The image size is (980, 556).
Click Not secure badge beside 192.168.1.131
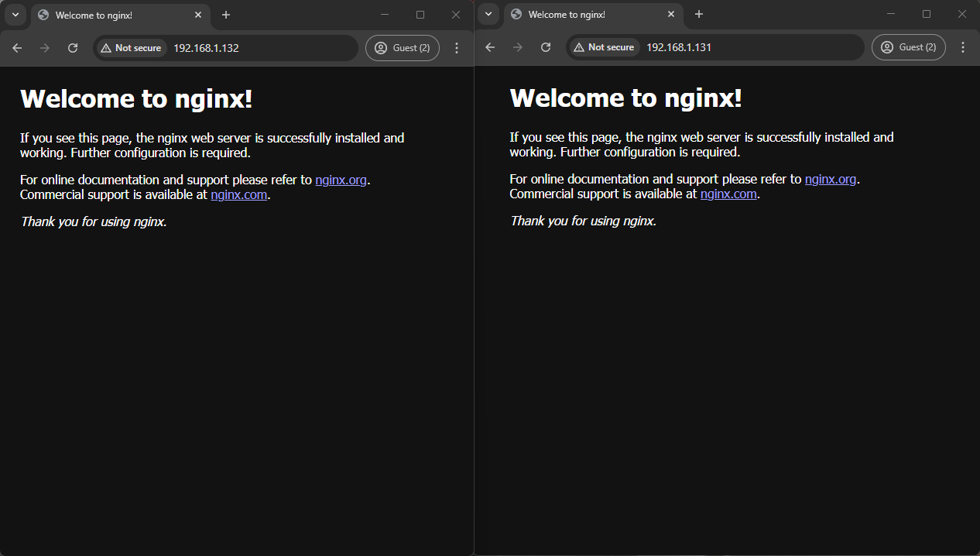pos(603,47)
